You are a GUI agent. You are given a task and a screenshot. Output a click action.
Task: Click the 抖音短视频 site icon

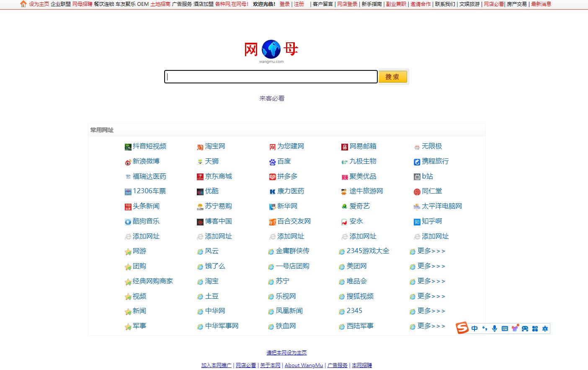coord(128,147)
